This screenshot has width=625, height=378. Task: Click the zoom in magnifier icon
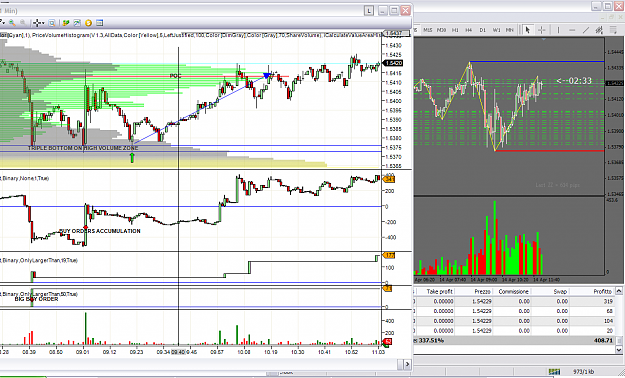[12, 23]
